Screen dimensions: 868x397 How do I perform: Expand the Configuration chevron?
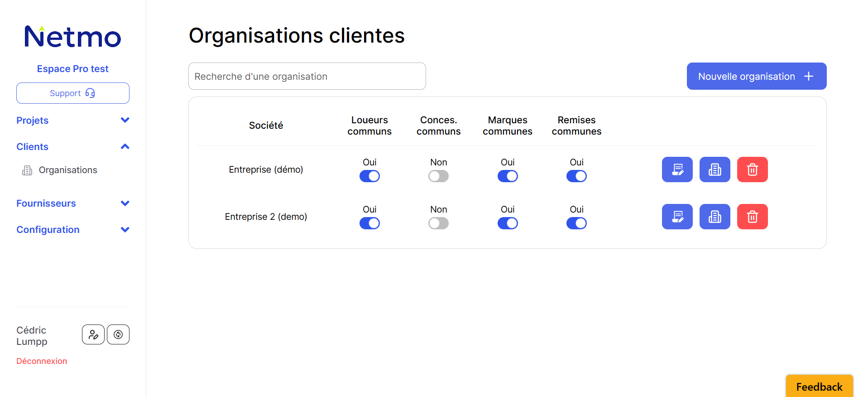[125, 229]
